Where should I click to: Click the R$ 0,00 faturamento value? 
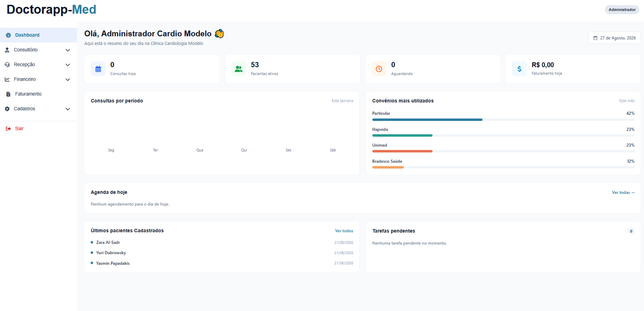[543, 65]
